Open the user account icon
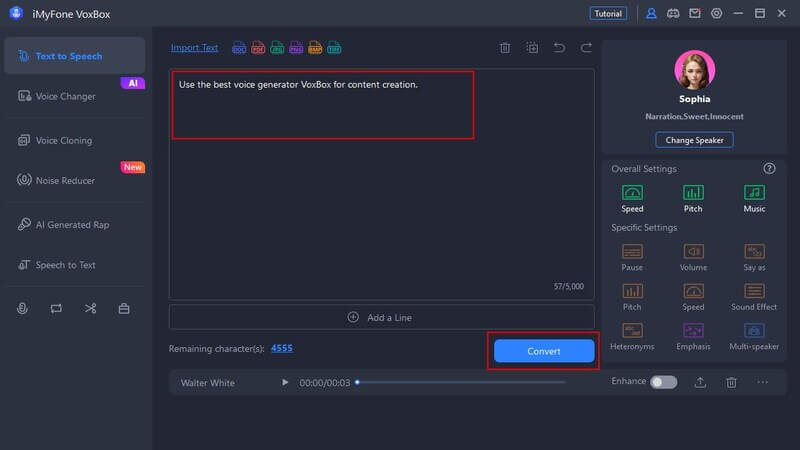800x450 pixels. pyautogui.click(x=651, y=14)
